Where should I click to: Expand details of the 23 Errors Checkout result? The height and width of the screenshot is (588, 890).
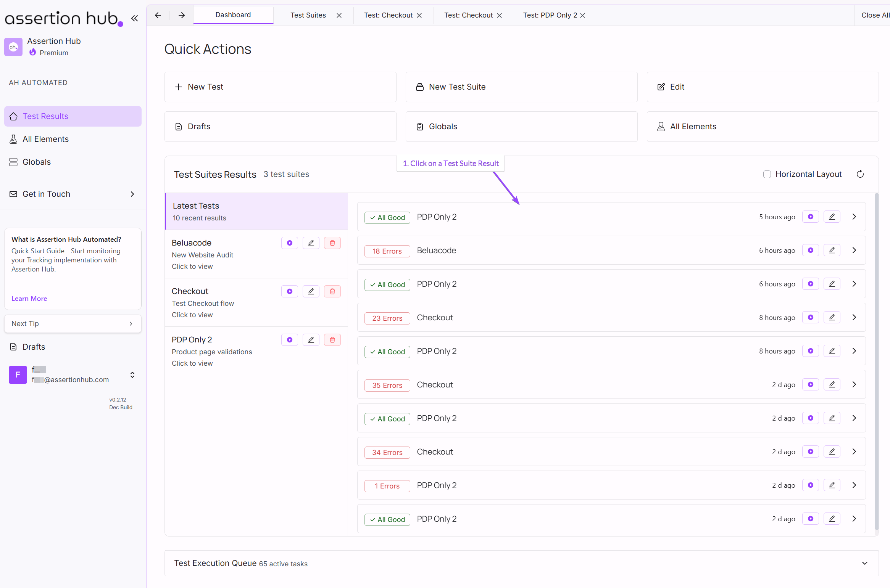pos(854,317)
